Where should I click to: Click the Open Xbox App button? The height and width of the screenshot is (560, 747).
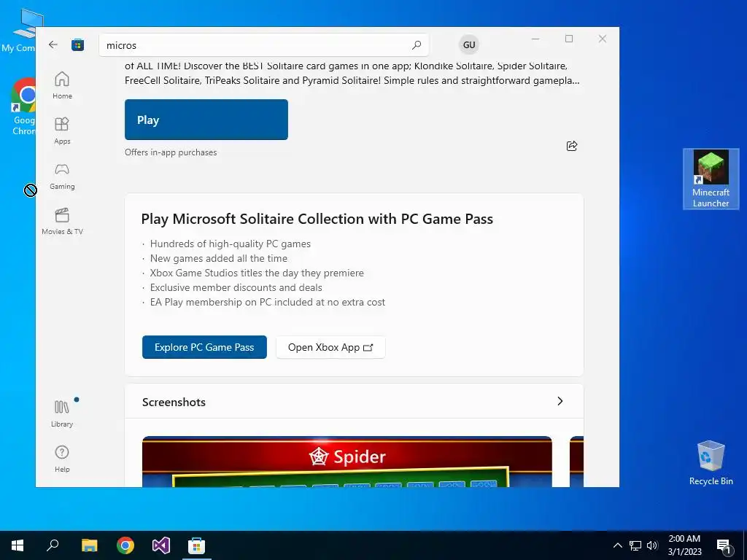(330, 347)
